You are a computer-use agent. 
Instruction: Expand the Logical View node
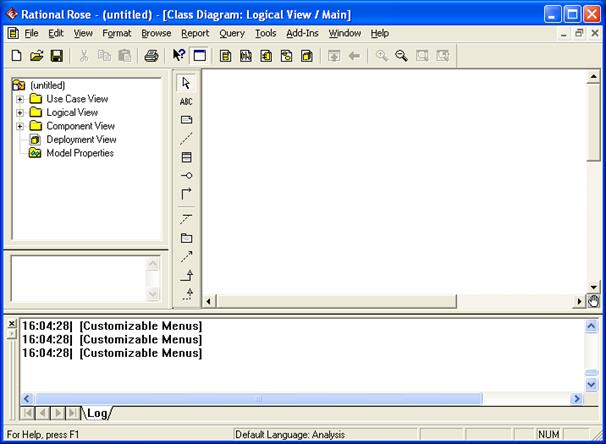[x=20, y=113]
